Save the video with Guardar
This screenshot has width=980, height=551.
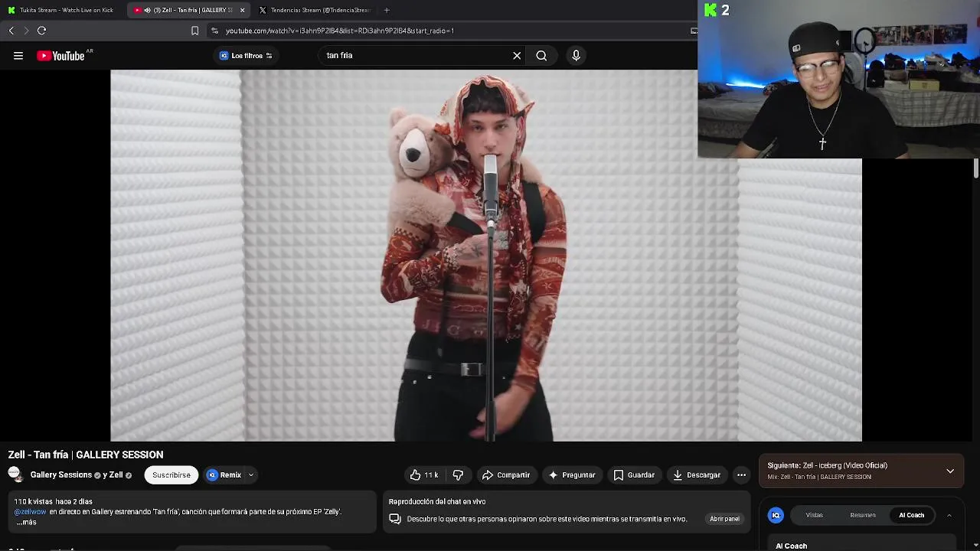634,475
